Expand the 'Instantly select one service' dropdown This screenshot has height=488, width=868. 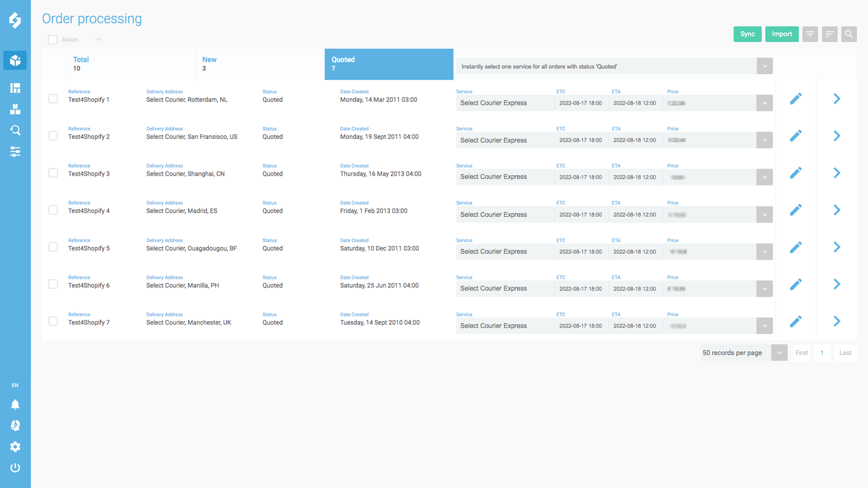click(764, 66)
